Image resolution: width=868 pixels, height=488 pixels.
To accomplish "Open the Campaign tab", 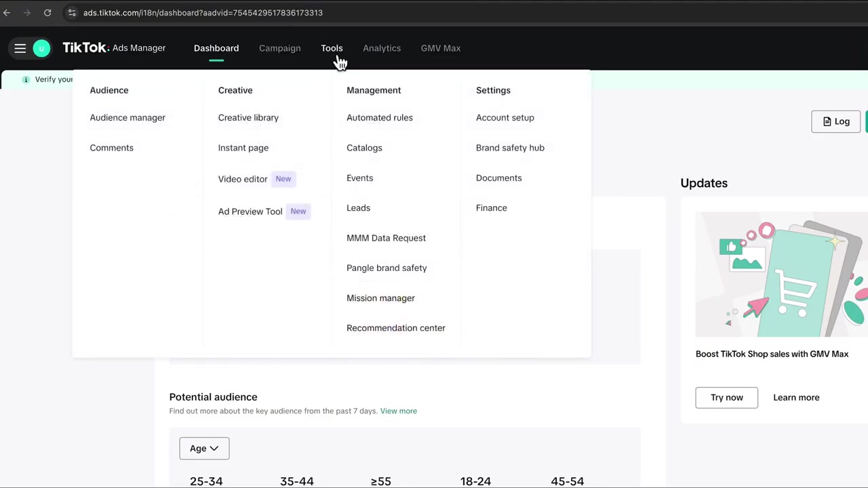I will tap(279, 48).
